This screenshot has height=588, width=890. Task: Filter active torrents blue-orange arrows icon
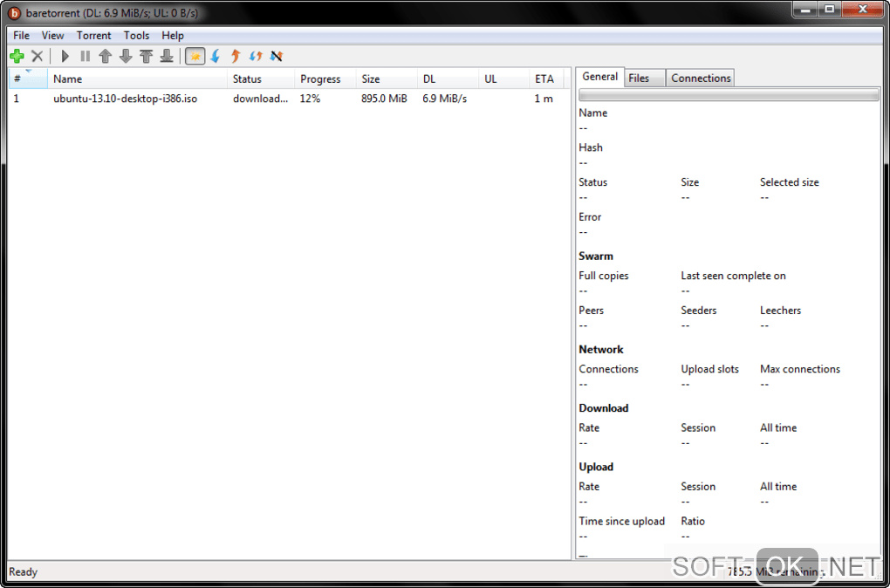coord(256,56)
